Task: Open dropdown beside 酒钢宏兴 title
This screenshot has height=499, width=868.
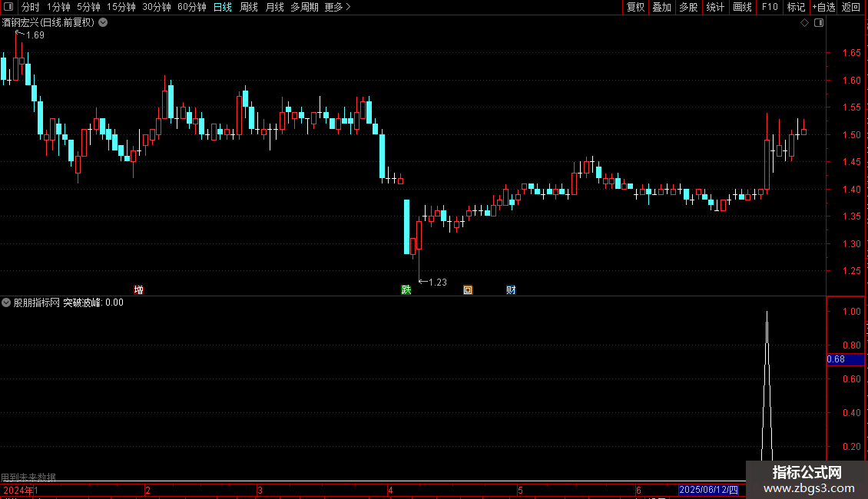Action: (x=103, y=23)
